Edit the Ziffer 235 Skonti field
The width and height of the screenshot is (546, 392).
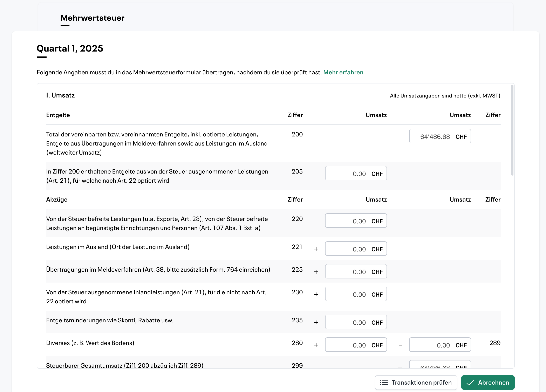point(356,322)
